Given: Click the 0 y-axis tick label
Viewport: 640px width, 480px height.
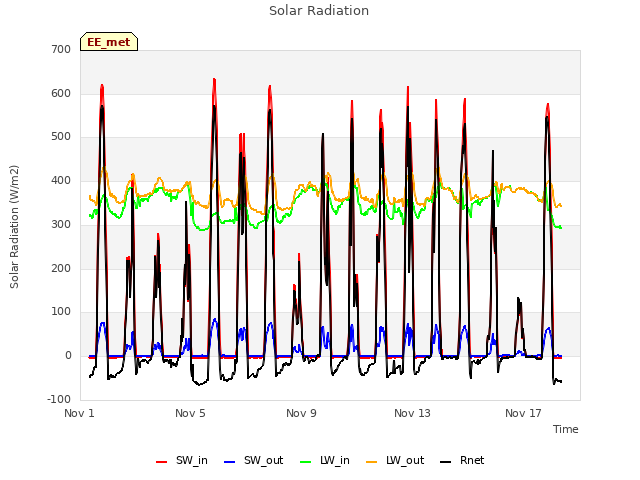Looking at the screenshot, I should [x=68, y=356].
